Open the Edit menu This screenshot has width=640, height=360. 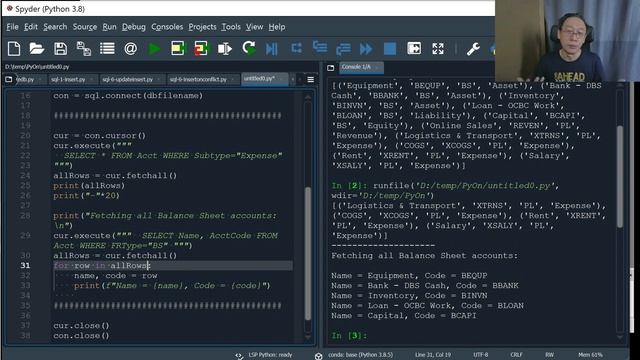31,27
